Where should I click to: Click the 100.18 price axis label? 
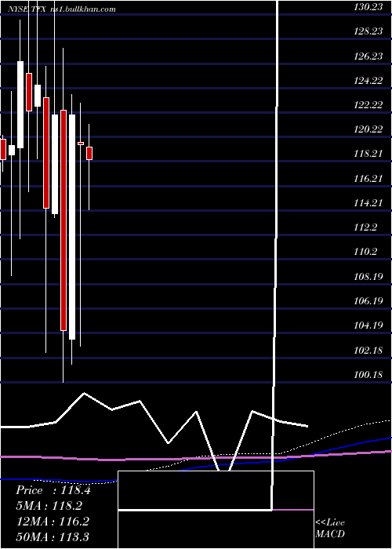(368, 375)
